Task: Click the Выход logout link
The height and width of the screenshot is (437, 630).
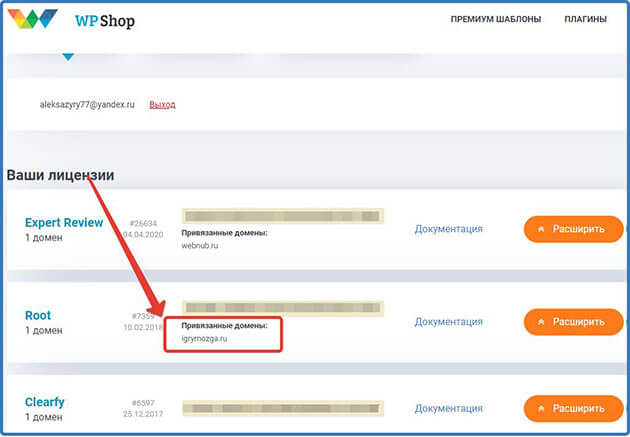Action: [x=162, y=104]
